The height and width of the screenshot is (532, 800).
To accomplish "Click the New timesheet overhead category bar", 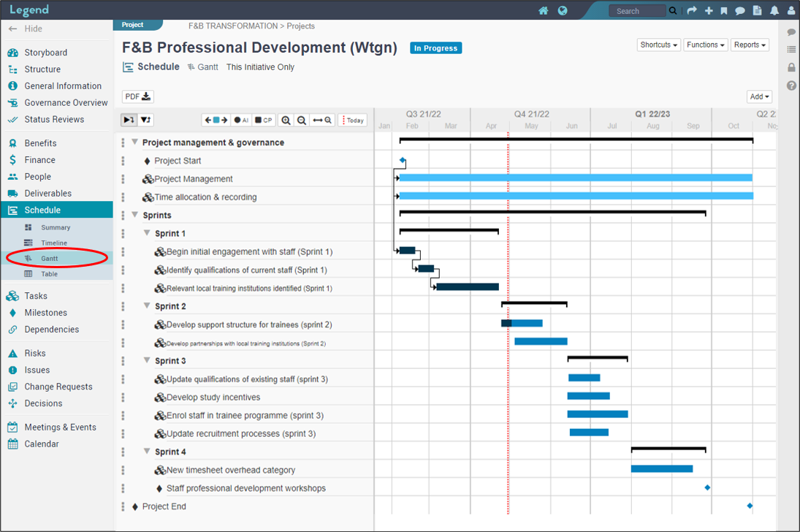I will (x=662, y=468).
